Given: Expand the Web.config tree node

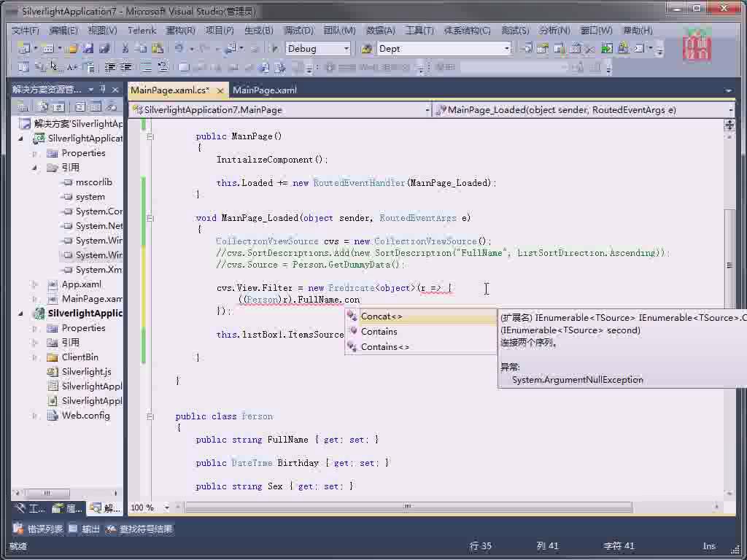Looking at the screenshot, I should [34, 416].
